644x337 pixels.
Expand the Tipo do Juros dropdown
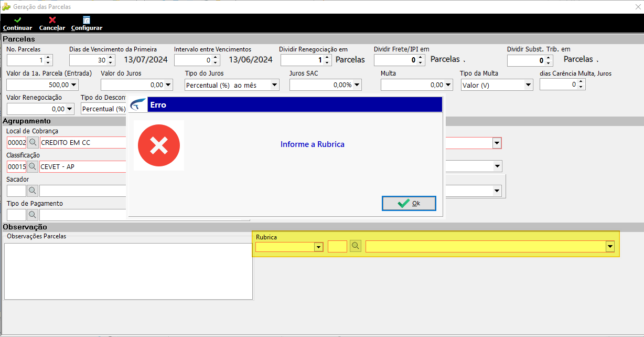pyautogui.click(x=274, y=85)
